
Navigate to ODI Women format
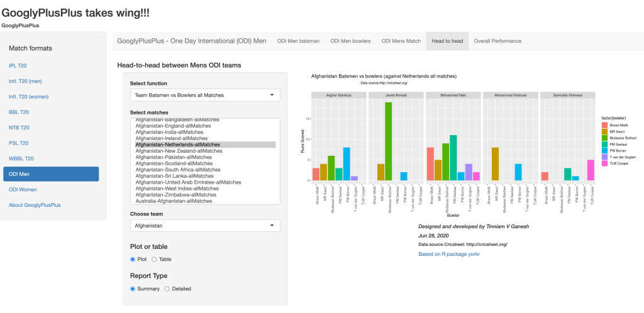click(23, 189)
